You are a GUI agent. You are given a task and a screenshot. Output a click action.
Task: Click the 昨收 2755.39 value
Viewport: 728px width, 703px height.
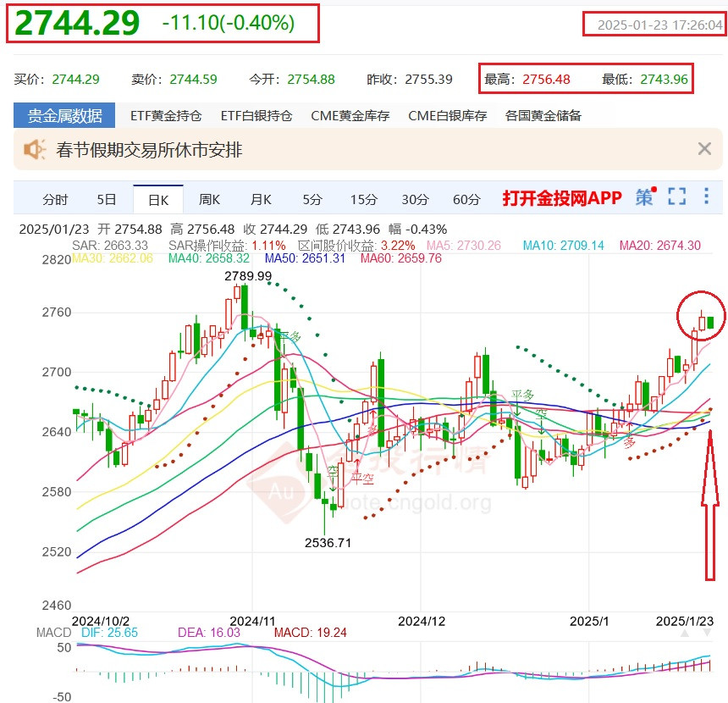428,80
